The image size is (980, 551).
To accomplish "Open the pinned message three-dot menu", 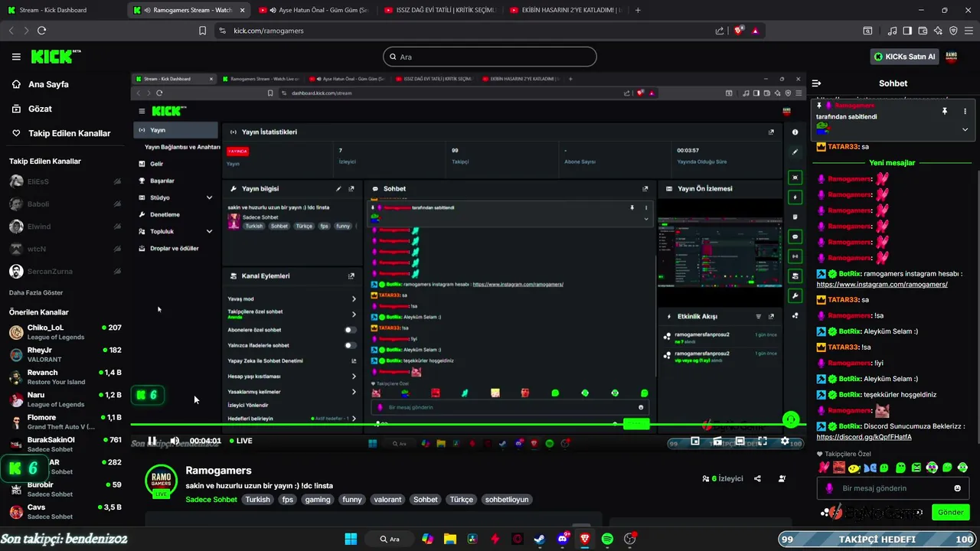I will pos(965,111).
